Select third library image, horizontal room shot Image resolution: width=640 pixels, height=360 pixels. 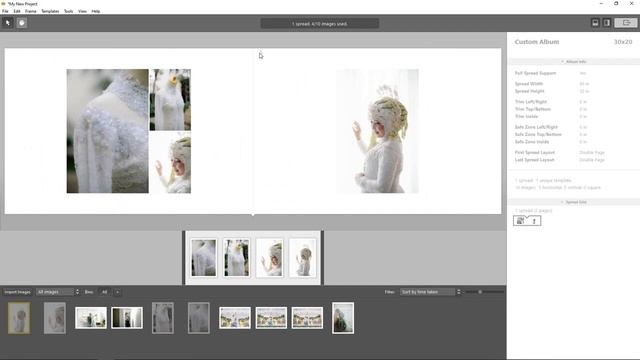[x=91, y=318]
